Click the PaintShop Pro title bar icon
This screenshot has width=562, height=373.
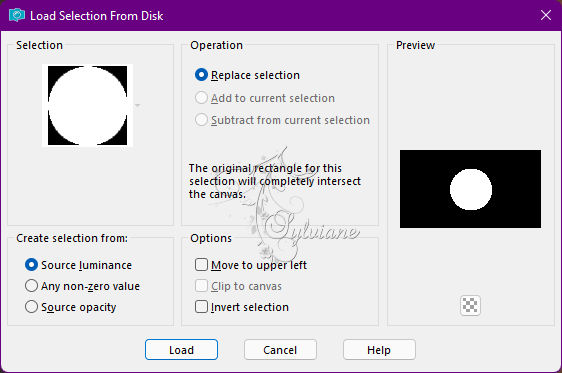tap(16, 15)
